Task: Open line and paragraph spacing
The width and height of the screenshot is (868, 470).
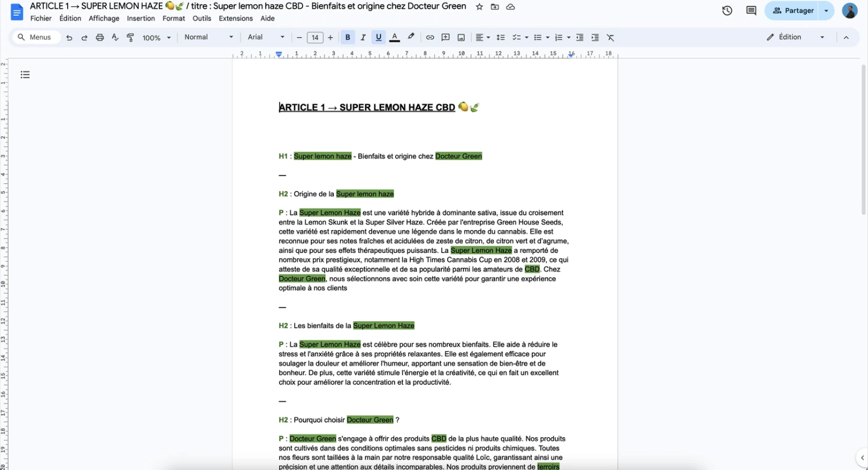Action: (500, 37)
